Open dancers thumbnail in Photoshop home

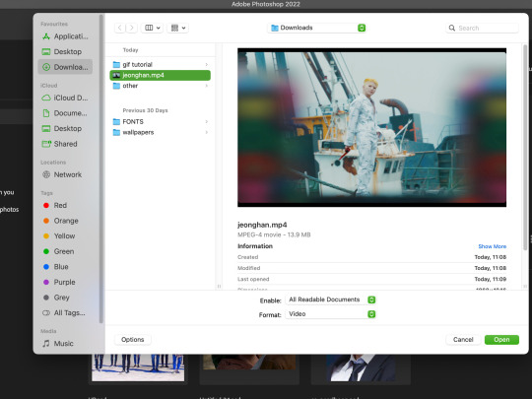138,367
